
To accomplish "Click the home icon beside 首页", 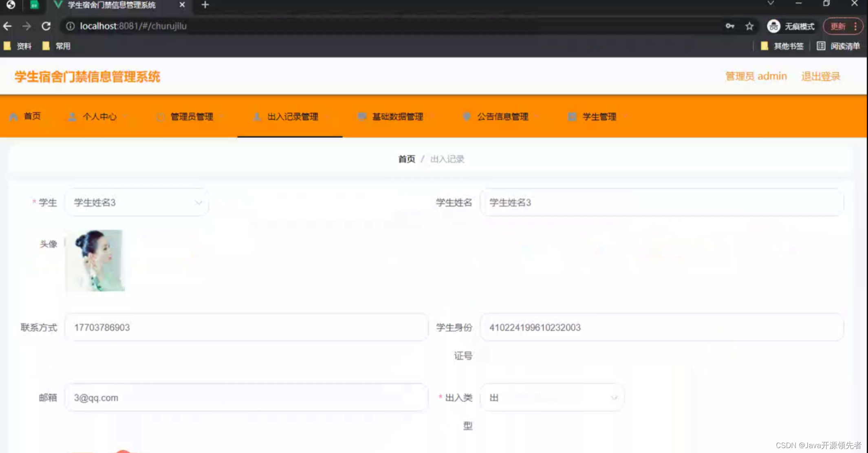I will pyautogui.click(x=13, y=117).
